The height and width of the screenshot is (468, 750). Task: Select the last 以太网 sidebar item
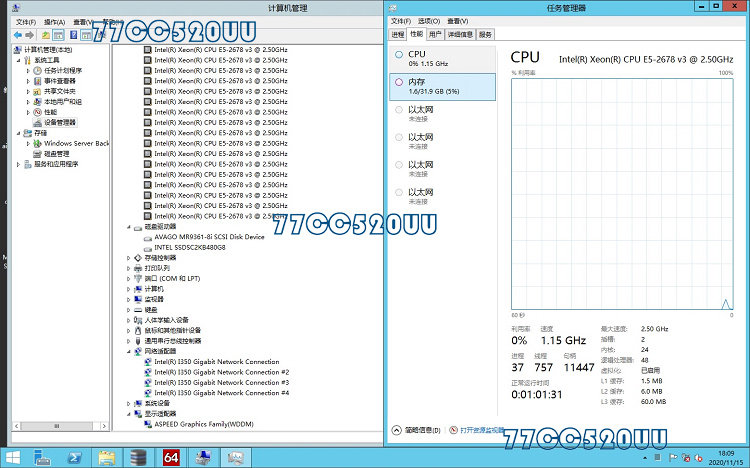[442, 197]
